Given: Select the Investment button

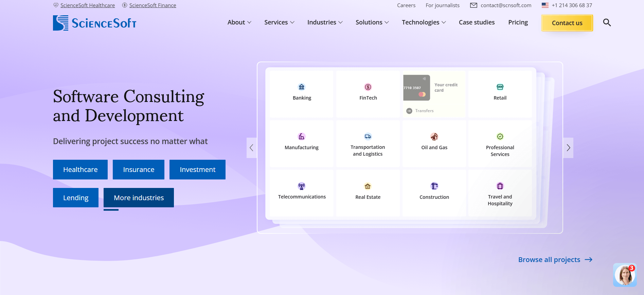Looking at the screenshot, I should coord(197,170).
